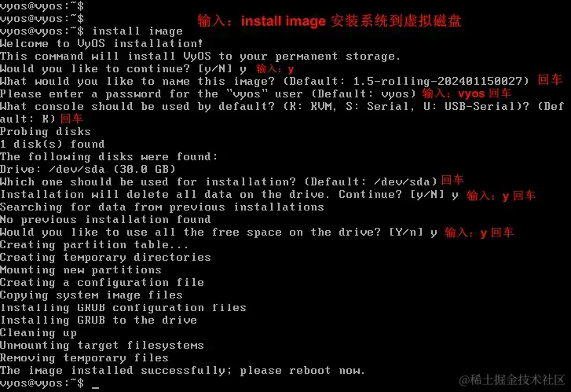Viewport: 571px width, 392px height.
Task: Click the red 'vyos' password annotation
Action: coord(471,94)
